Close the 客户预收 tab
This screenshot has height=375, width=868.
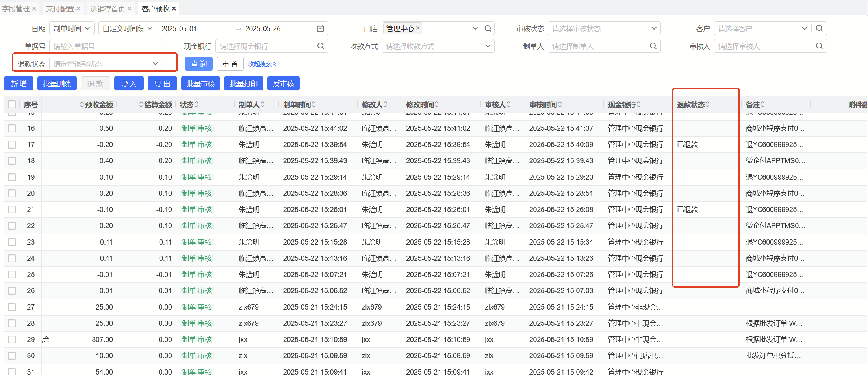pyautogui.click(x=174, y=9)
